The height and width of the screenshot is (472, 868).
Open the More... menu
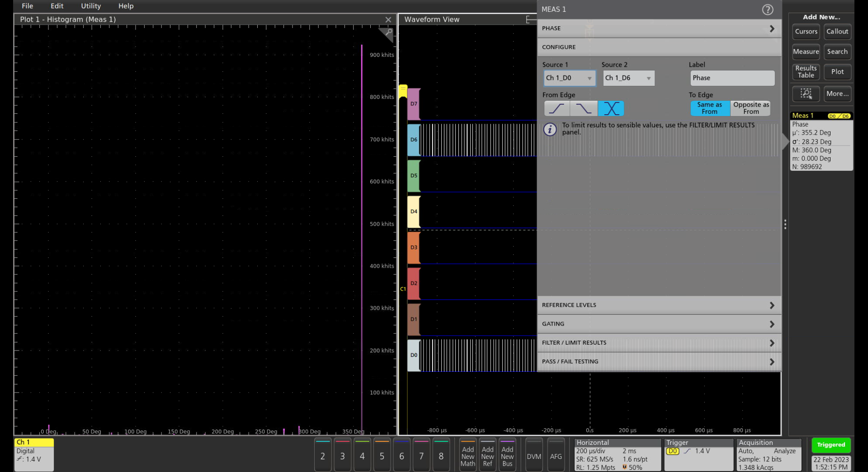(x=837, y=93)
